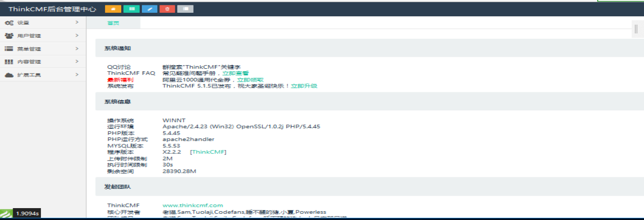
Task: Click the grid icon beside 内容管理
Action: (x=9, y=62)
